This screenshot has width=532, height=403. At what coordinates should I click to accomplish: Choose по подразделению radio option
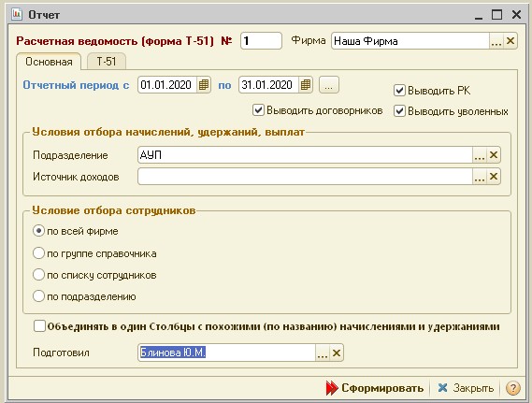[38, 296]
